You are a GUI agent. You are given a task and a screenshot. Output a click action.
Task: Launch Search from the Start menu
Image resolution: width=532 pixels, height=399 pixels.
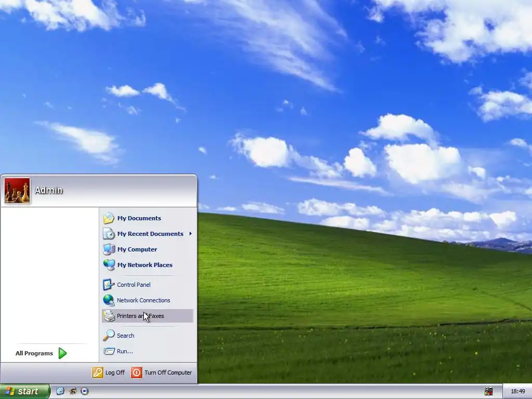pyautogui.click(x=148, y=336)
